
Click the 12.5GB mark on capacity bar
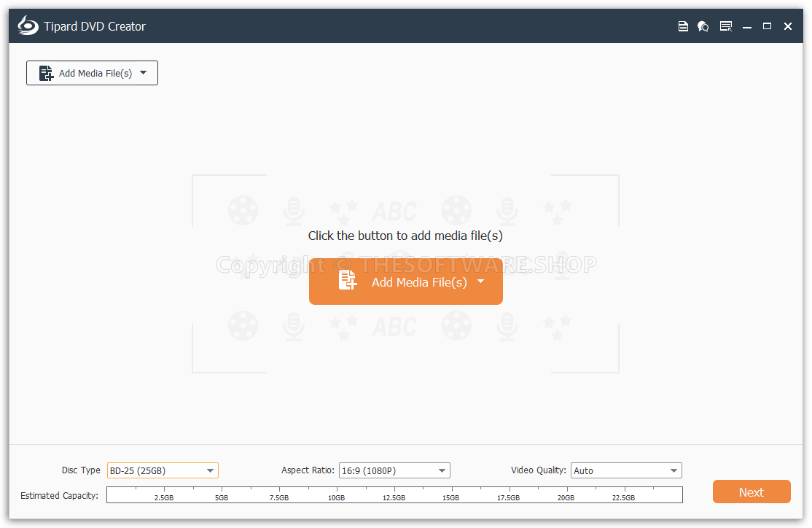pyautogui.click(x=394, y=497)
